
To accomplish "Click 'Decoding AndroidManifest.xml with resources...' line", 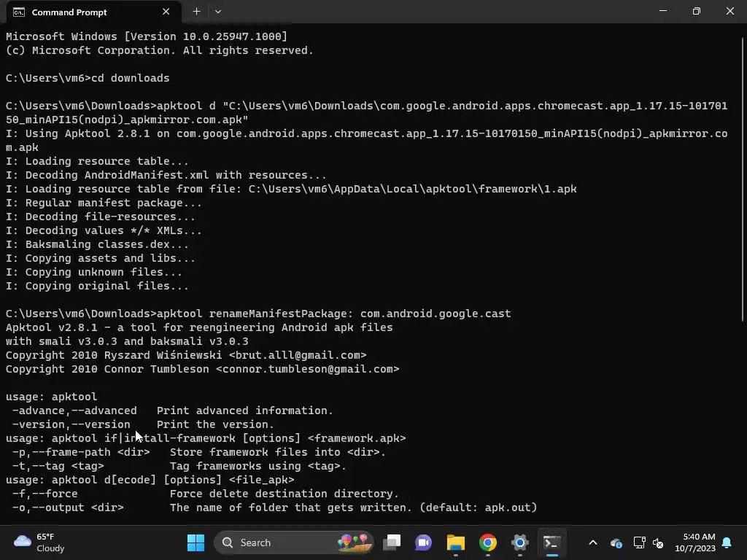I will 166,175.
